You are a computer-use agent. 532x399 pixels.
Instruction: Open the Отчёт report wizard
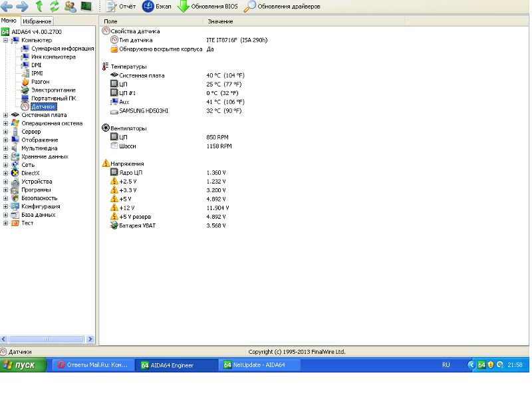point(121,6)
